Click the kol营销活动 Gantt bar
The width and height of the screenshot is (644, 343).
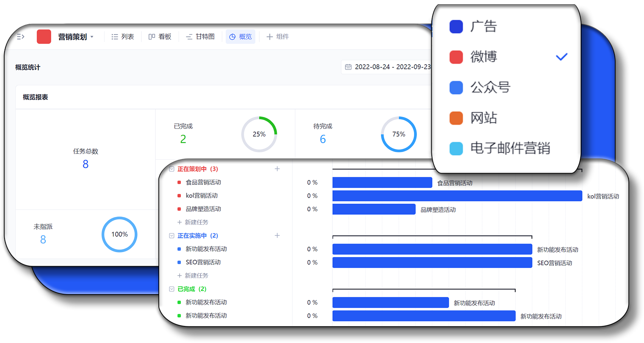click(x=457, y=196)
